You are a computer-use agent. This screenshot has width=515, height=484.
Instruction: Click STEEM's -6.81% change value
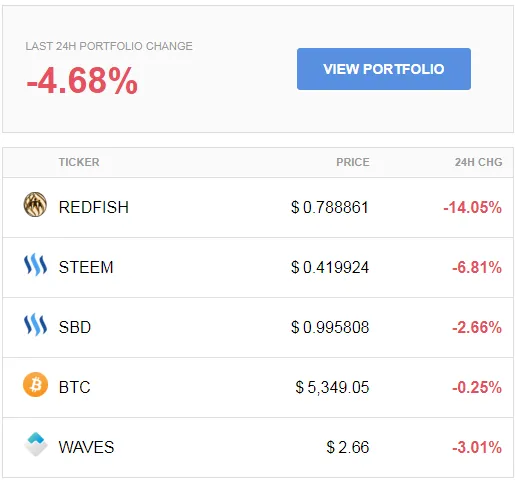click(477, 267)
